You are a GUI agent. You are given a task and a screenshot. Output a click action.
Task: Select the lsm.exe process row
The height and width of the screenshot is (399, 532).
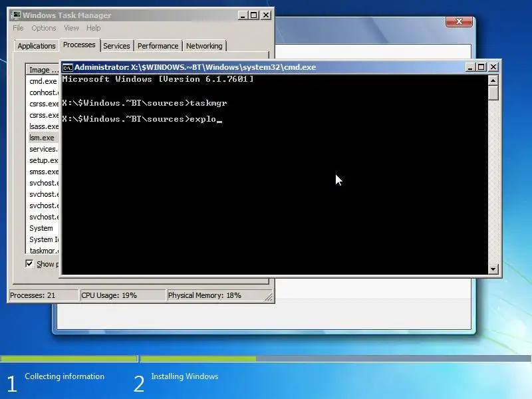coord(43,138)
